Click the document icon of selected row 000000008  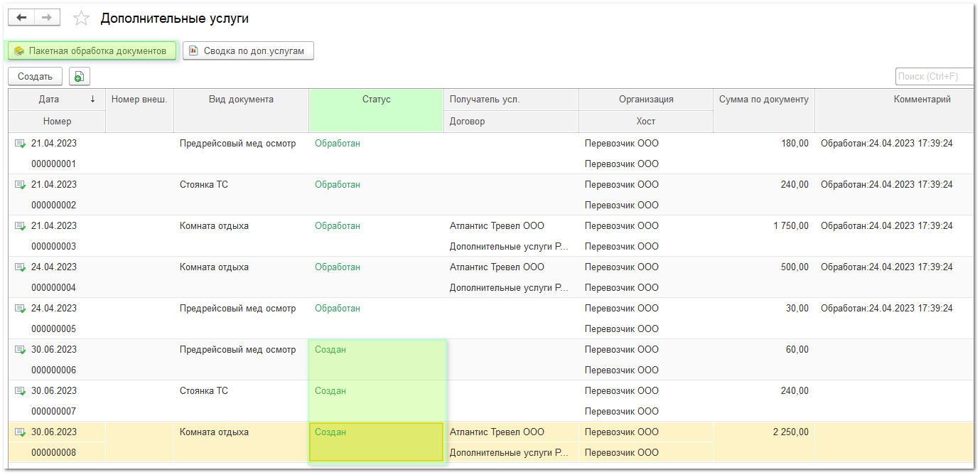tap(19, 432)
